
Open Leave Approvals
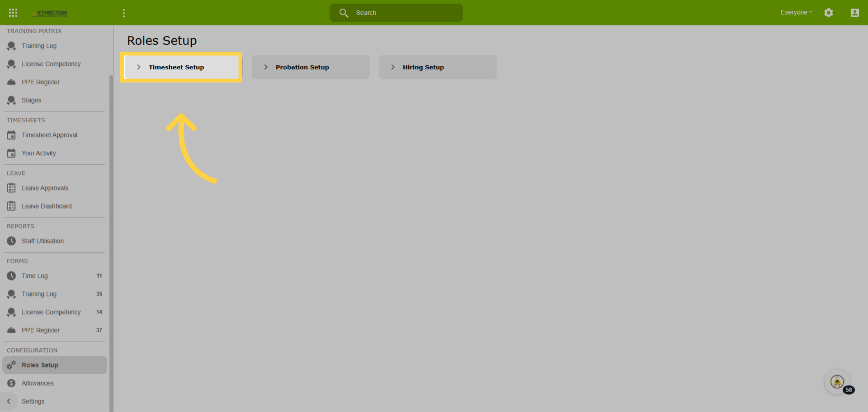click(x=54, y=188)
